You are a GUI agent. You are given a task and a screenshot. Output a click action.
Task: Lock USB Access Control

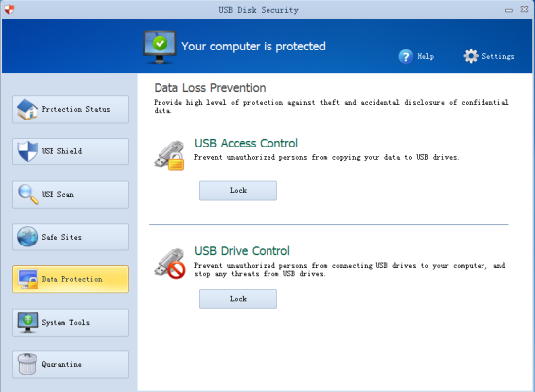point(238,190)
